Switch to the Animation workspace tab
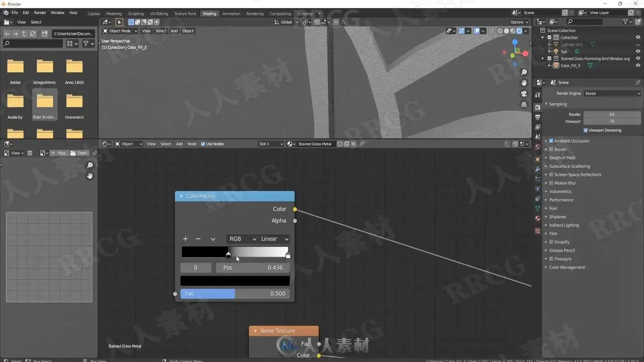The height and width of the screenshot is (362, 644). coord(231,14)
